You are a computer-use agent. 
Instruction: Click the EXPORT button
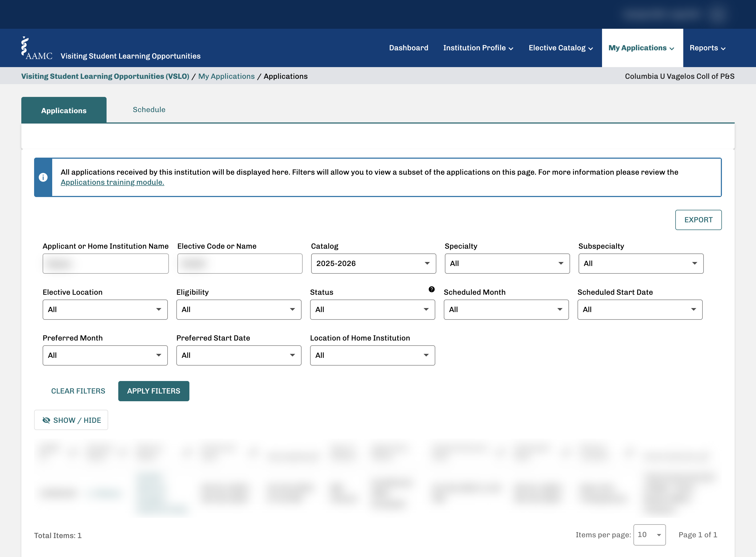click(x=698, y=220)
